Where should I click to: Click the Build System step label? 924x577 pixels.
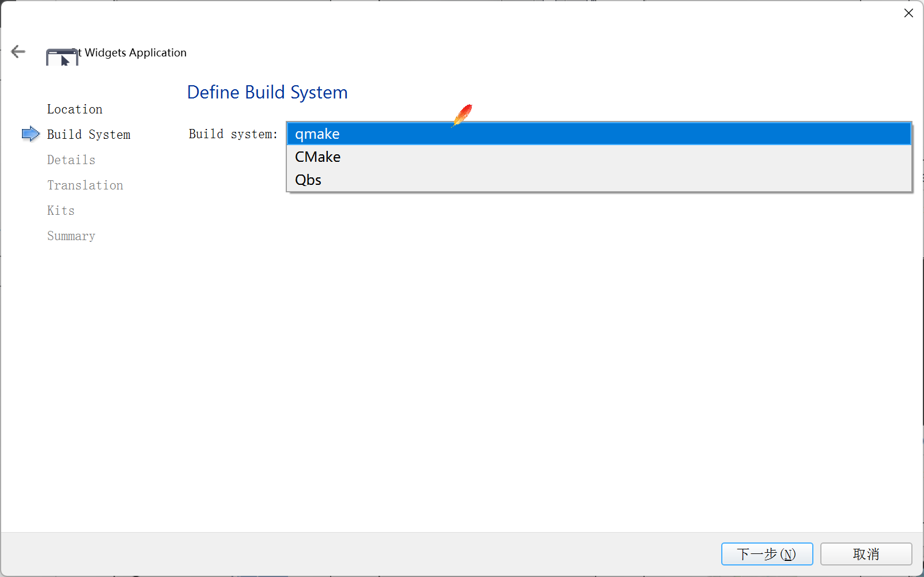pyautogui.click(x=89, y=134)
